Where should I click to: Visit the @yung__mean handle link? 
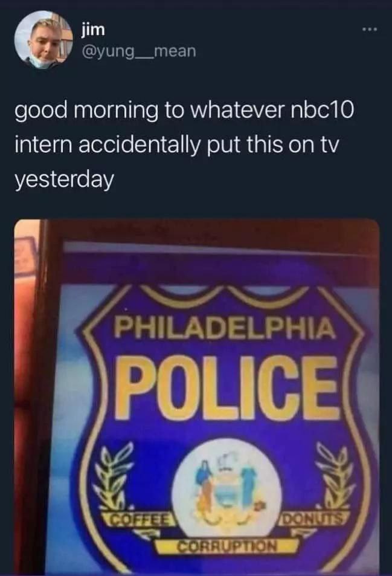pyautogui.click(x=140, y=52)
